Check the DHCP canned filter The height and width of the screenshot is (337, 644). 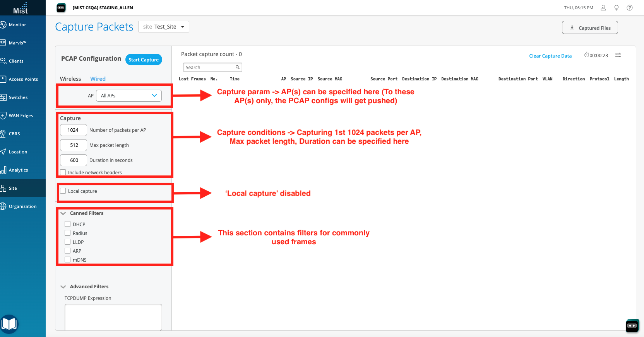coord(68,224)
